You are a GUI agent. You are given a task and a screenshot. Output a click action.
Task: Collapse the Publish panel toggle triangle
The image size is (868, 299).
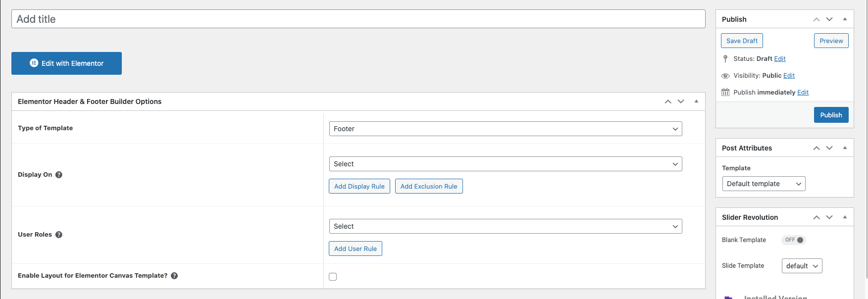pyautogui.click(x=845, y=19)
